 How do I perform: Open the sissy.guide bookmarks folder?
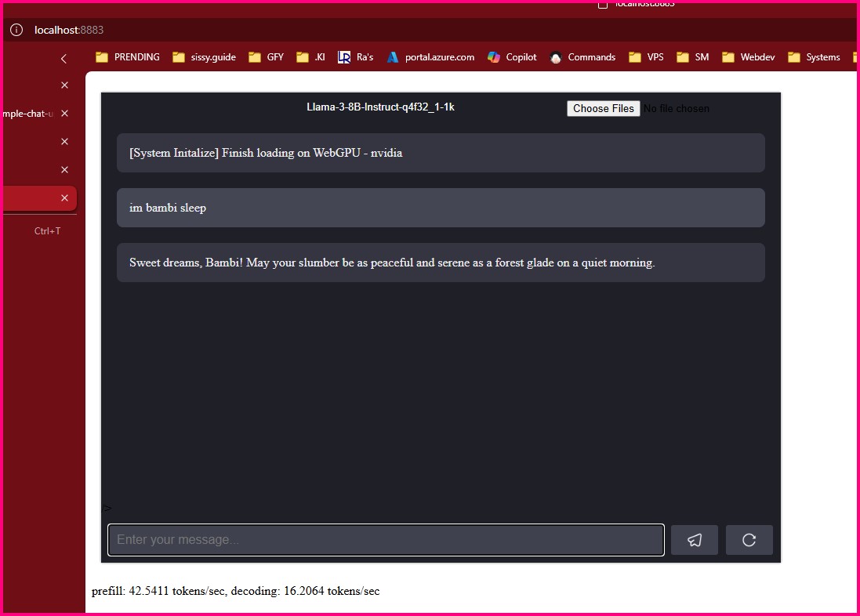click(x=204, y=57)
